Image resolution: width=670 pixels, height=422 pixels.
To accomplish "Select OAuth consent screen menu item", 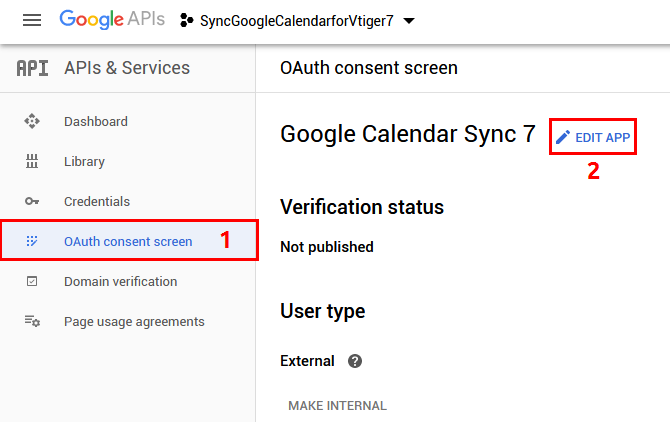I will pos(127,241).
